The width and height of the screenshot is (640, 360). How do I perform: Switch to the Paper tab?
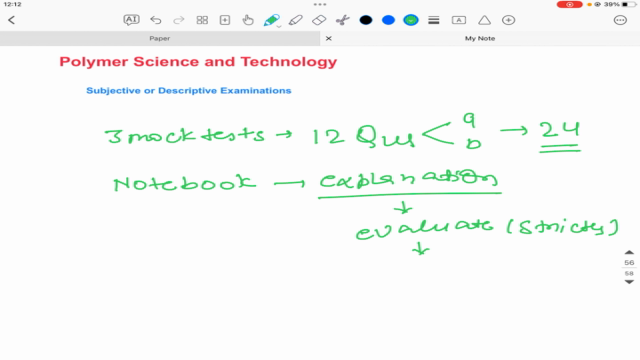coord(160,38)
